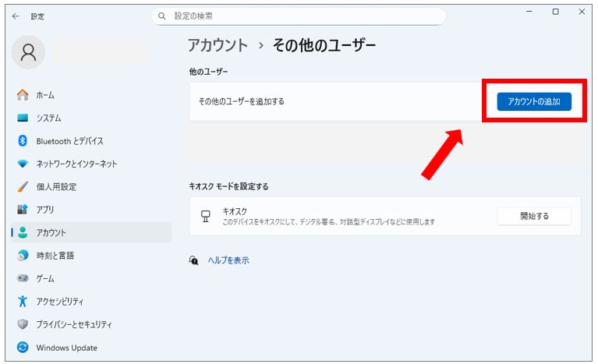598x364 pixels.
Task: Click the その他のユーザー page title
Action: coord(324,46)
